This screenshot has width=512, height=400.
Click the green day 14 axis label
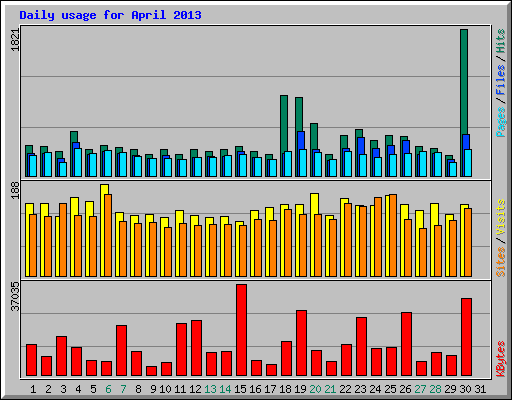pos(225,389)
